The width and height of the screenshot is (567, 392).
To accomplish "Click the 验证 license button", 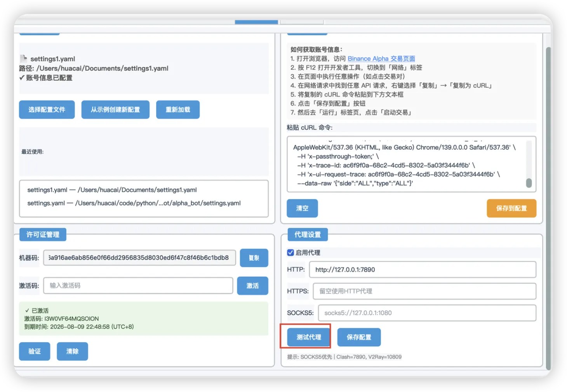I will [x=35, y=351].
